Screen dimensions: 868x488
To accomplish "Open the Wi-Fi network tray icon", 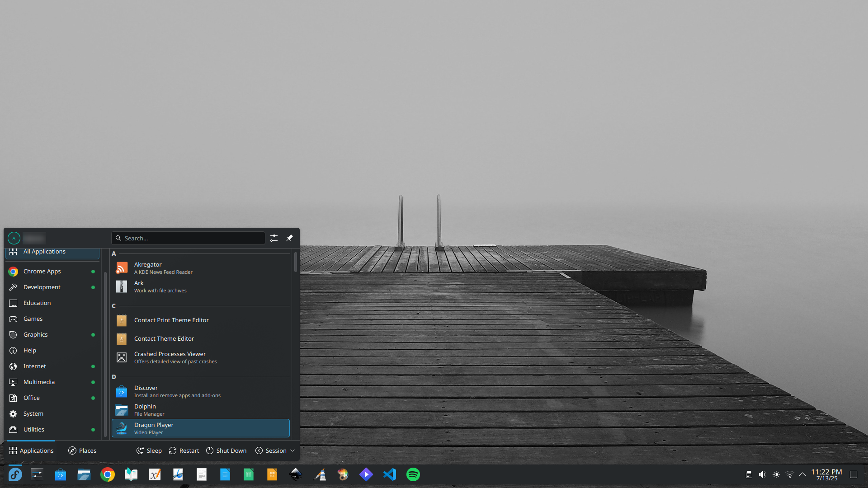I will point(790,474).
